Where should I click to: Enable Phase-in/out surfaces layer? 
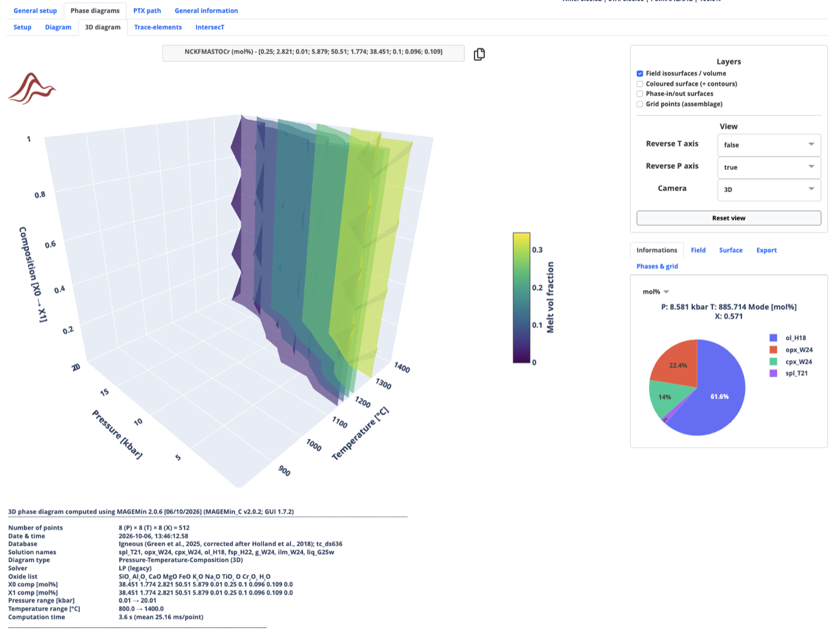640,94
